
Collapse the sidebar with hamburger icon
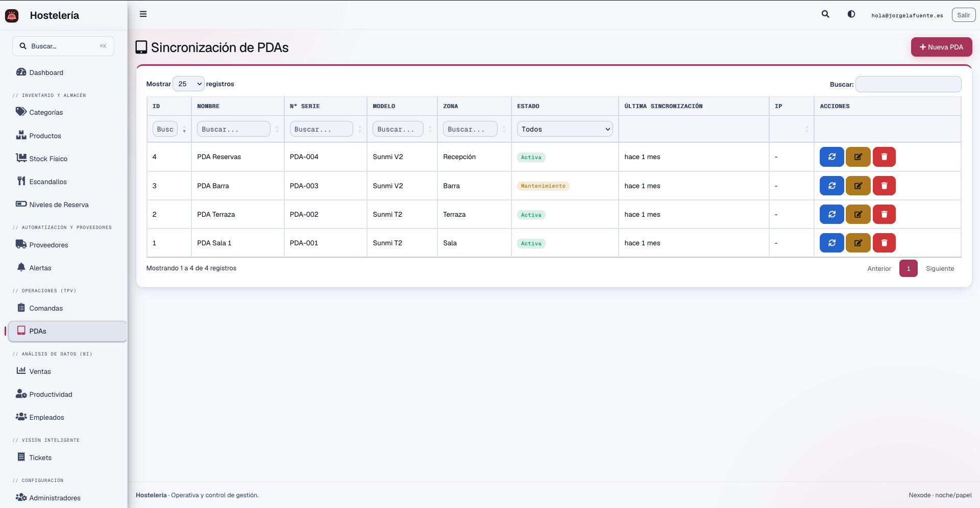pyautogui.click(x=143, y=14)
